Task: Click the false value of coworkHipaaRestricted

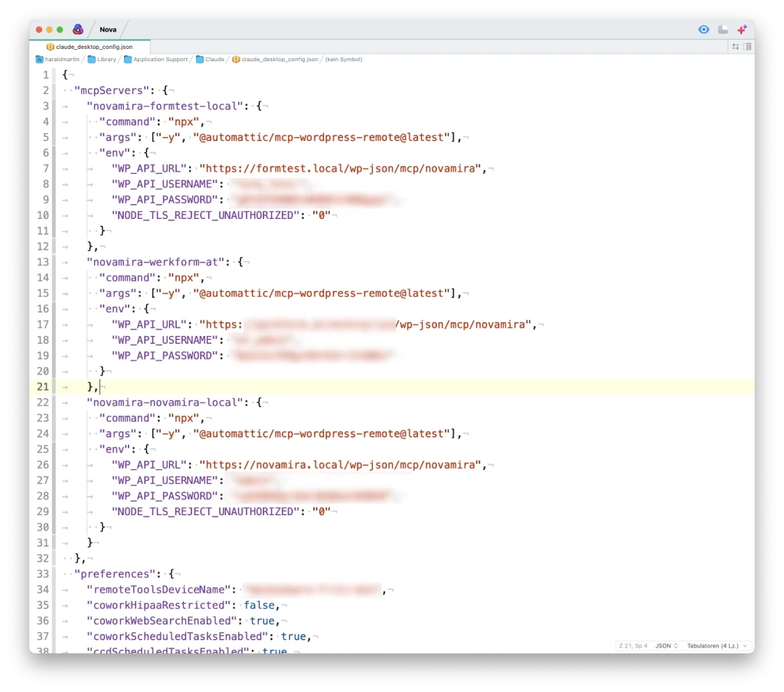Action: [259, 605]
